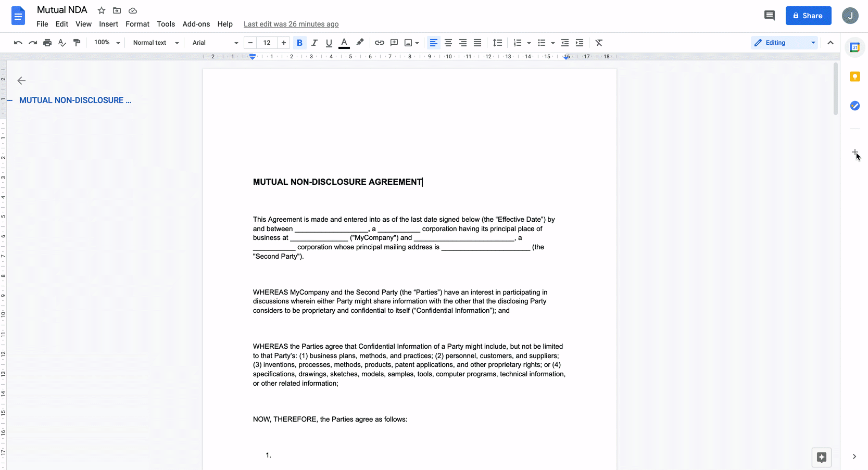Open the text color picker

344,43
